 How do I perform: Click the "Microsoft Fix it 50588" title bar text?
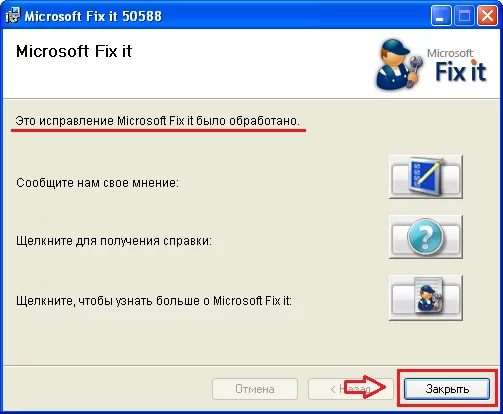93,16
